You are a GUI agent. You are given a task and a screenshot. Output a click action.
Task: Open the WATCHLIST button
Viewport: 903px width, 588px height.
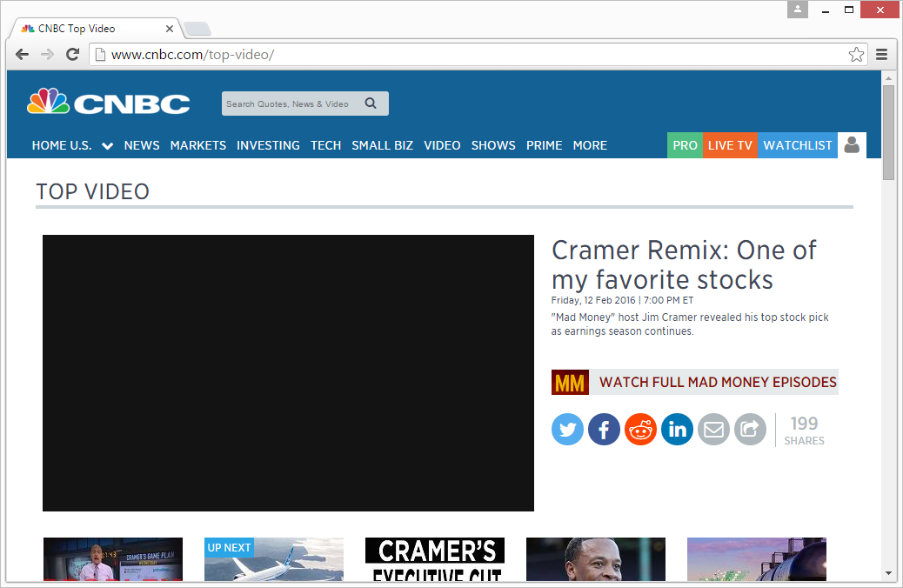click(x=798, y=145)
